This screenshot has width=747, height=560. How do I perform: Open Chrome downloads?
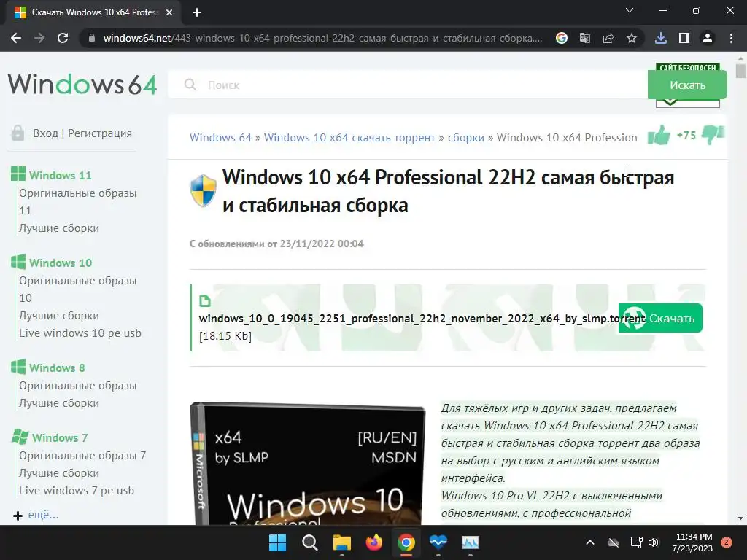661,38
